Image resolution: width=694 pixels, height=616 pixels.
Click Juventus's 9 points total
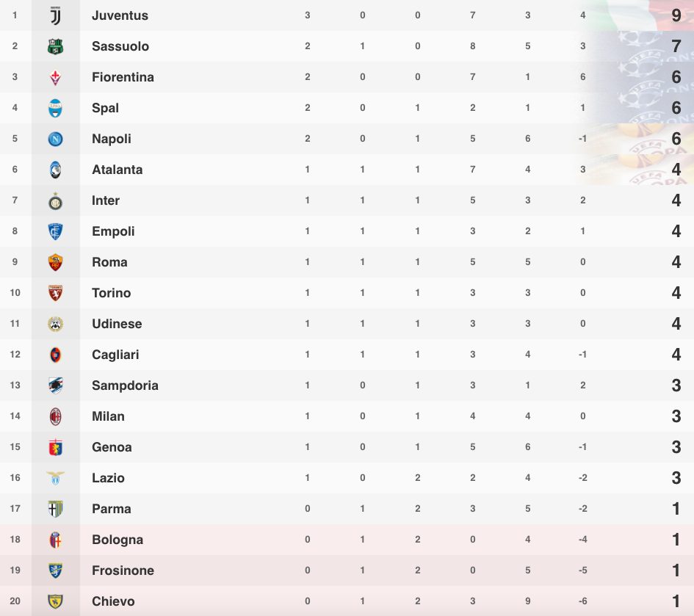click(x=676, y=15)
